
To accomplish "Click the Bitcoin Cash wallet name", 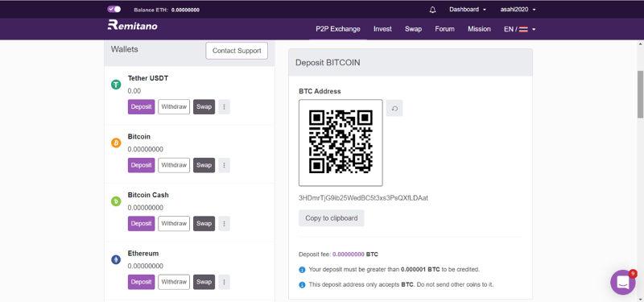I will tap(148, 195).
